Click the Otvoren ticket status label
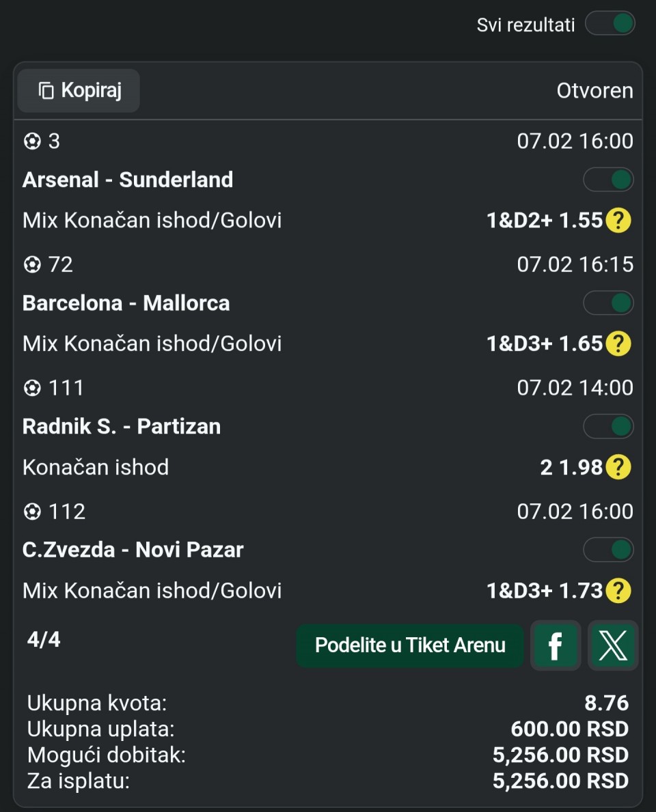The image size is (656, 812). click(594, 91)
